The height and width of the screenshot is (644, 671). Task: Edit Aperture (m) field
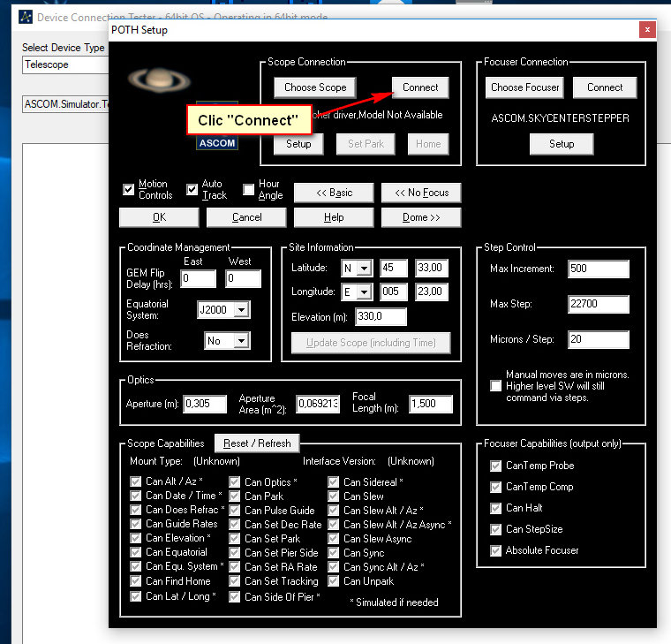coord(205,404)
